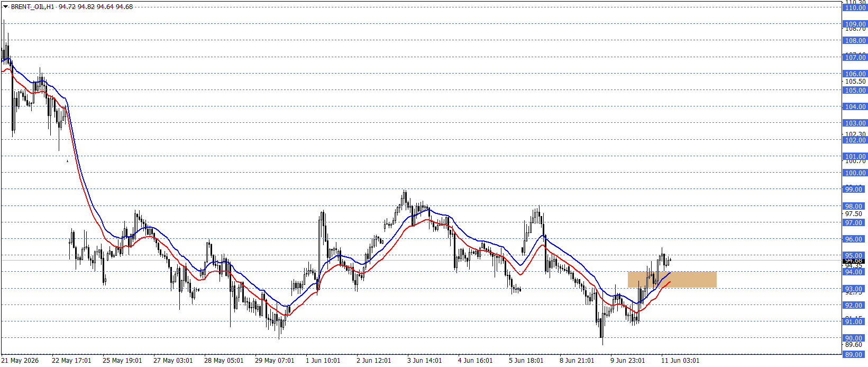Click the BRENT_OIL,H1 chart title text
This screenshot has height=367, width=868.
[32, 7]
